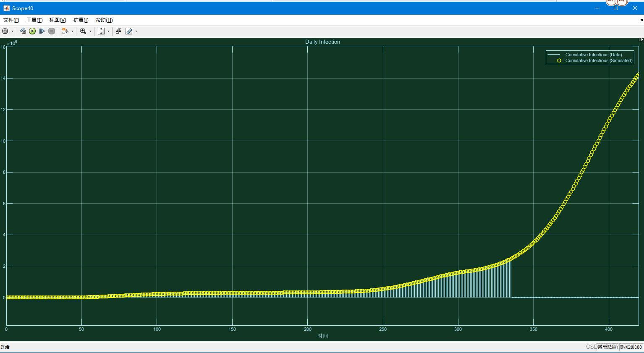
Task: Click the scale axes to fit icon
Action: (x=101, y=31)
